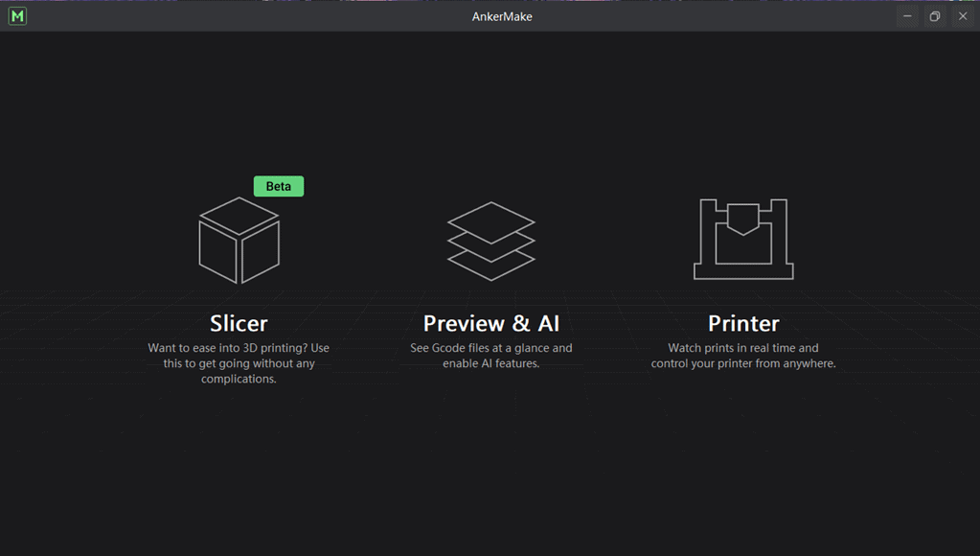980x556 pixels.
Task: Click the right face of the Slicer cube
Action: click(x=260, y=251)
